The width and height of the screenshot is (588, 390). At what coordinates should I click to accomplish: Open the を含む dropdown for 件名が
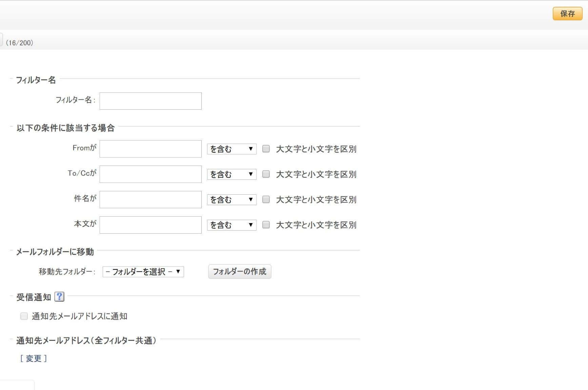pos(231,200)
